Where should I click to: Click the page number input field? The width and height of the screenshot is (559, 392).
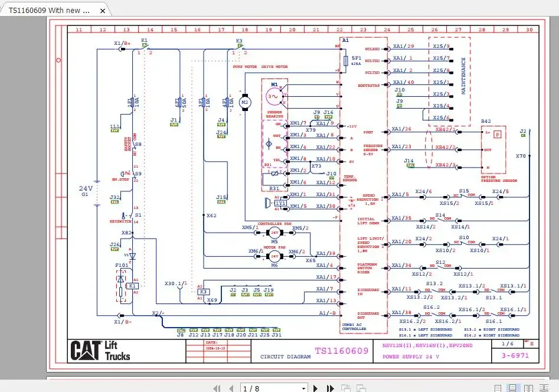[x=260, y=388]
